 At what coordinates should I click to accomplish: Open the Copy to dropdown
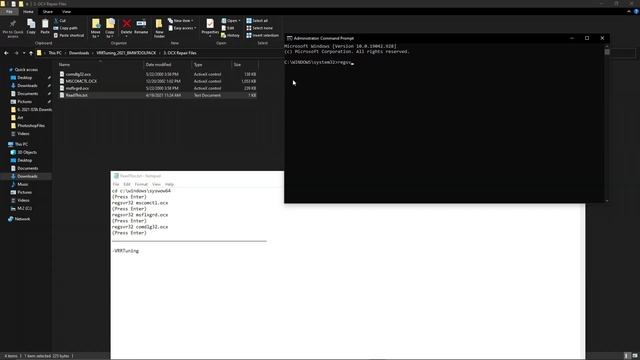110,28
